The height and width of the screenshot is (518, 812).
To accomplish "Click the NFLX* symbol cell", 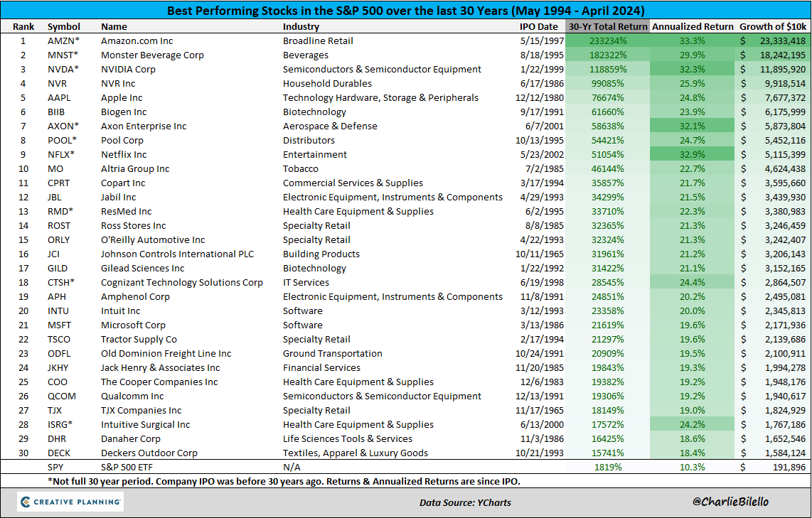I will (x=61, y=155).
